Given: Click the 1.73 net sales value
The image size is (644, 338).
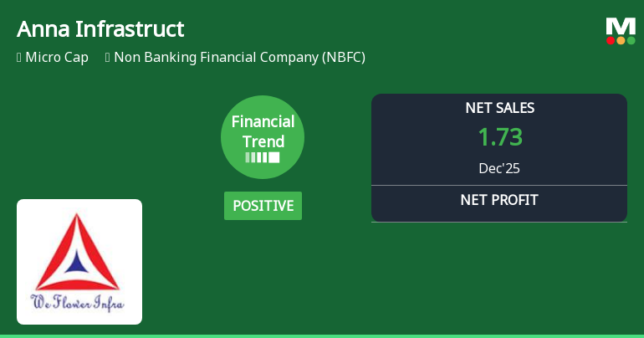Looking at the screenshot, I should pyautogui.click(x=499, y=136).
